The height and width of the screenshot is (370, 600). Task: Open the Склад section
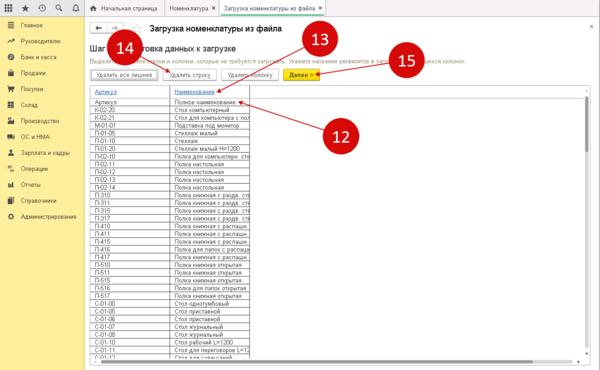click(x=29, y=105)
